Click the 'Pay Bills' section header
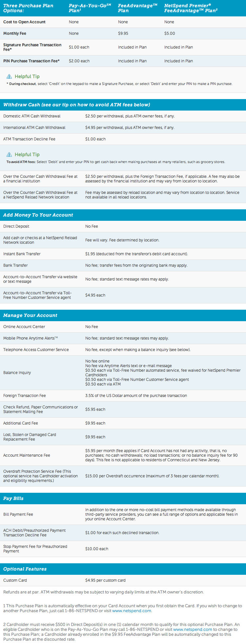The width and height of the screenshot is (246, 644). click(x=123, y=498)
